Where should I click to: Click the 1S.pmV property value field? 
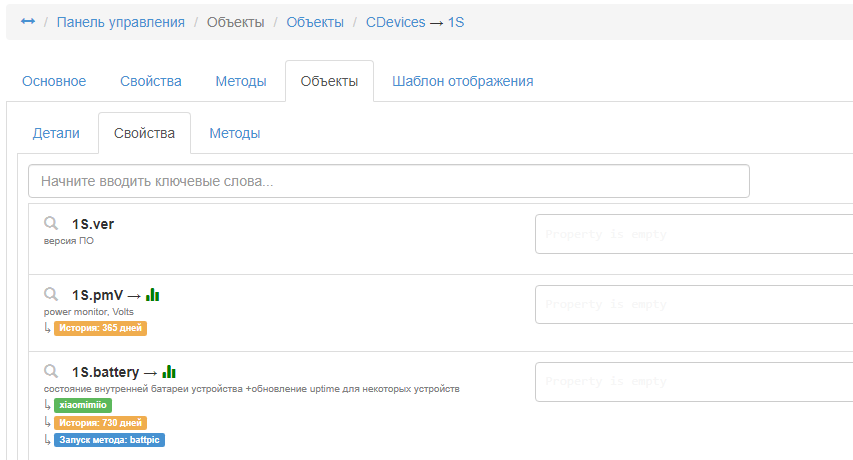click(694, 304)
